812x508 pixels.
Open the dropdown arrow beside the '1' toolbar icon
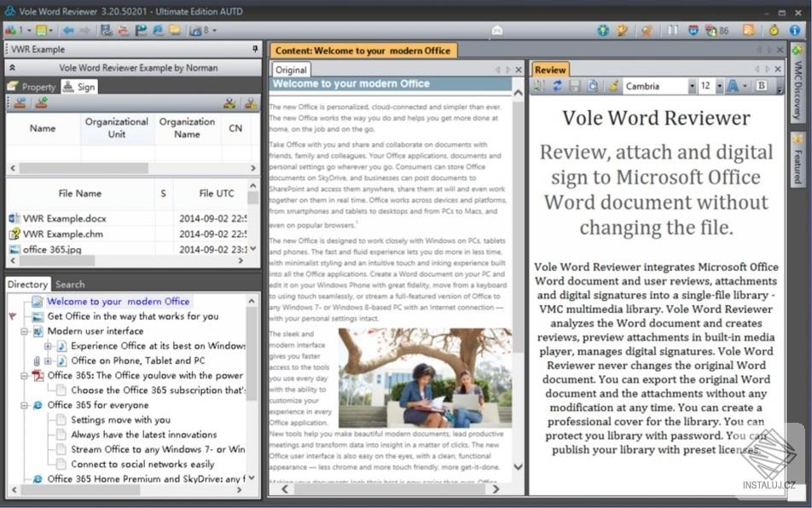(x=29, y=31)
